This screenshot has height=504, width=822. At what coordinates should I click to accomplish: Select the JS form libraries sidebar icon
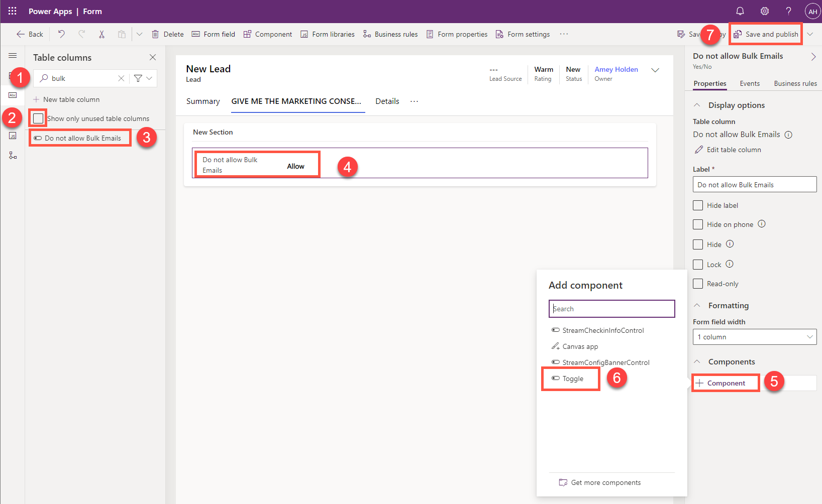click(13, 135)
